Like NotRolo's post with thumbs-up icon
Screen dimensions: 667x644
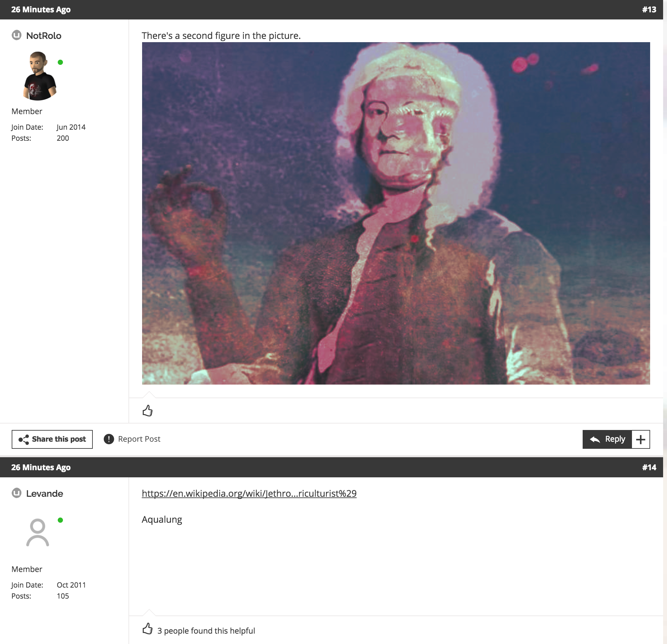tap(147, 411)
